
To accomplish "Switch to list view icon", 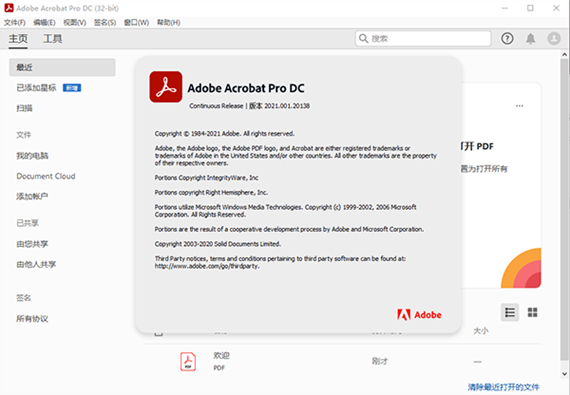I will [x=510, y=313].
